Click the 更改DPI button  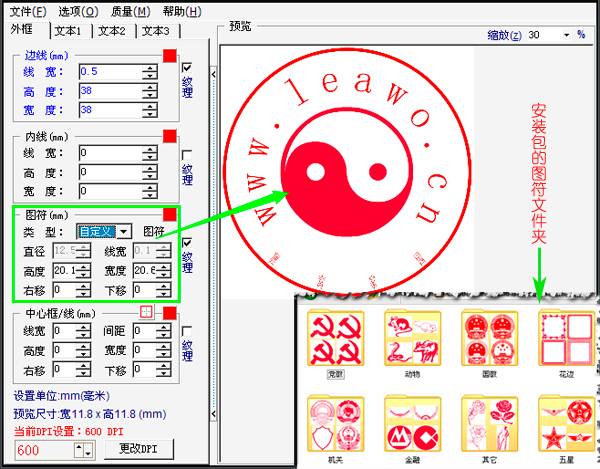[x=139, y=449]
